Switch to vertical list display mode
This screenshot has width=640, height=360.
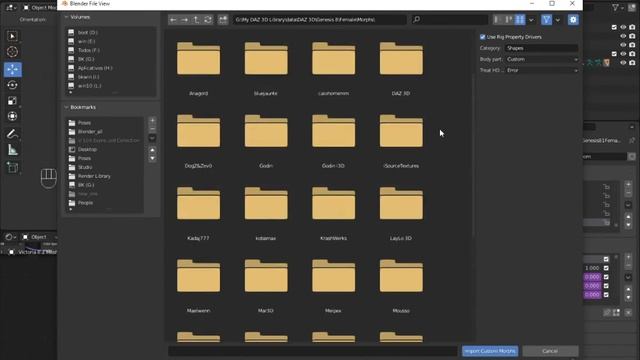[497, 20]
